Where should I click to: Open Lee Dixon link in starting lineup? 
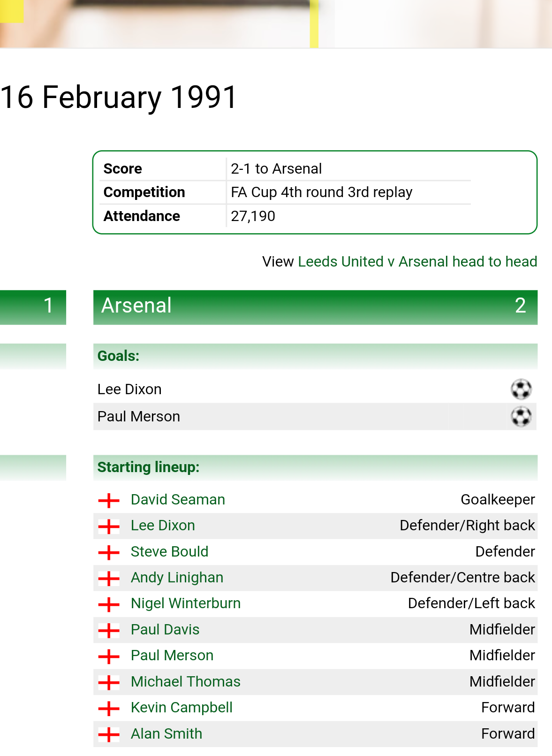pos(163,525)
